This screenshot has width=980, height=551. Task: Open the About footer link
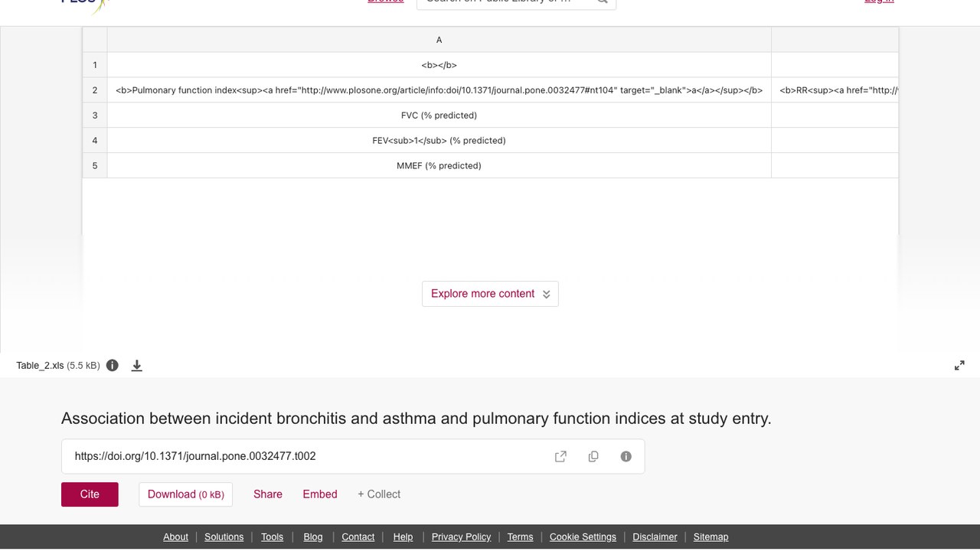pyautogui.click(x=175, y=537)
